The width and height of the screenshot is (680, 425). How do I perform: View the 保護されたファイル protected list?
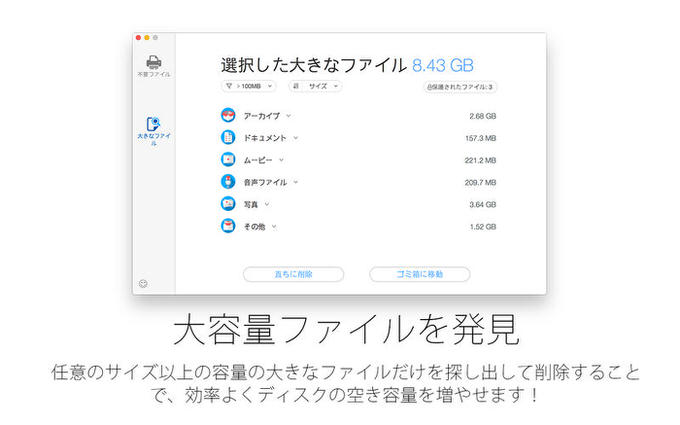tap(460, 87)
